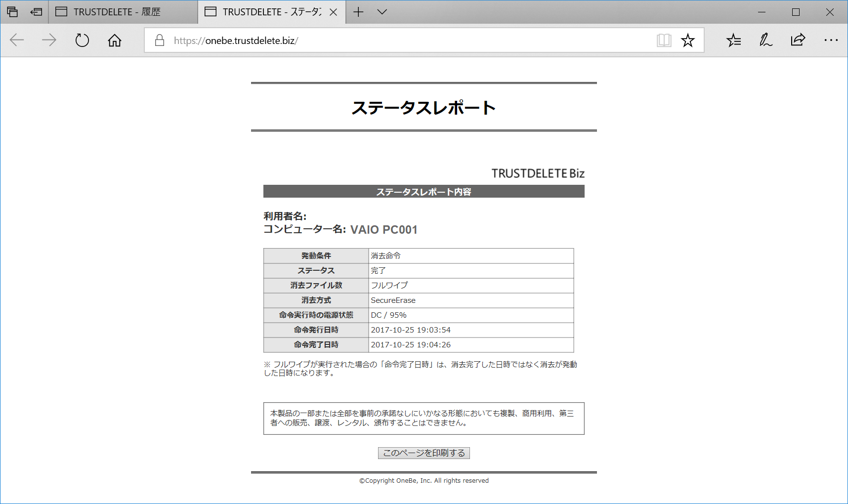Click the 2017-10-25 19:03:54 timestamp

pyautogui.click(x=471, y=330)
